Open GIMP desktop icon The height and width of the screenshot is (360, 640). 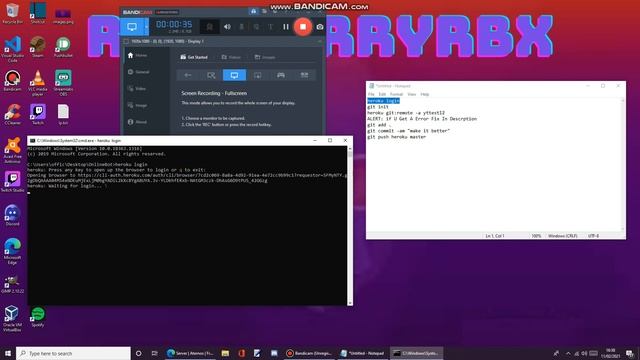pos(12,284)
